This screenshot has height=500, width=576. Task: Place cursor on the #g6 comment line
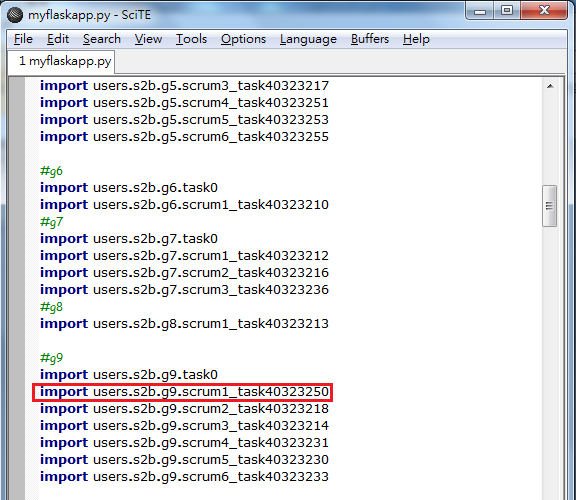click(51, 171)
